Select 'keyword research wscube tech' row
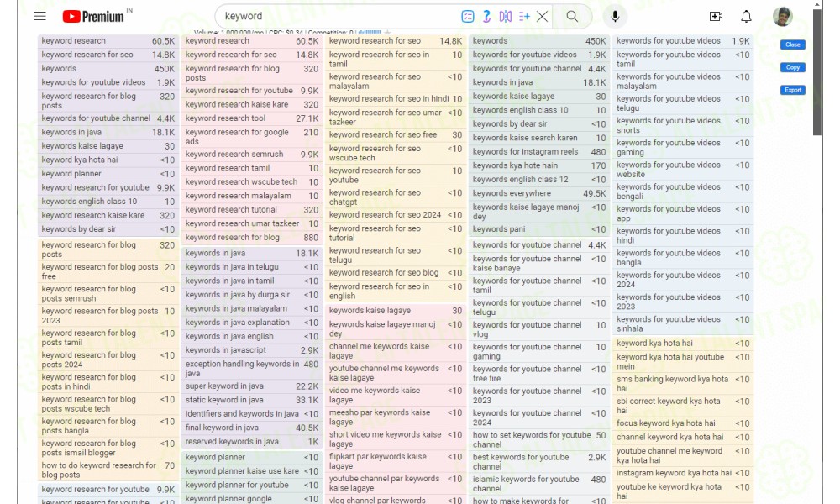Screen dimensions: 840x504 coord(252,182)
